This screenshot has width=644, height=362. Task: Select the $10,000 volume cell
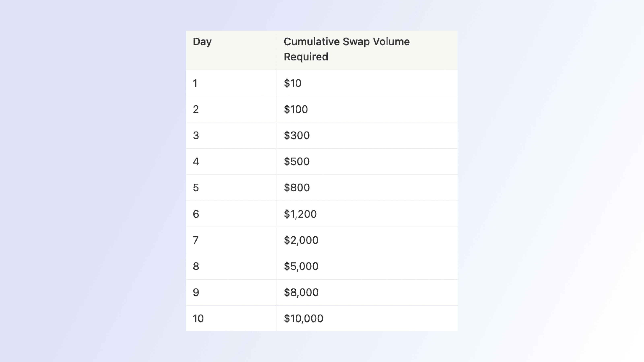(367, 319)
